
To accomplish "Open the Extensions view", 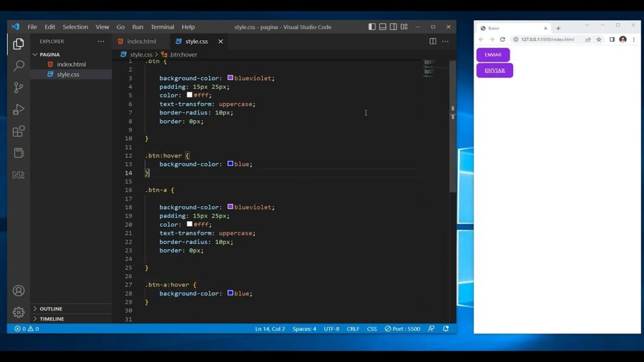I will coord(18,131).
